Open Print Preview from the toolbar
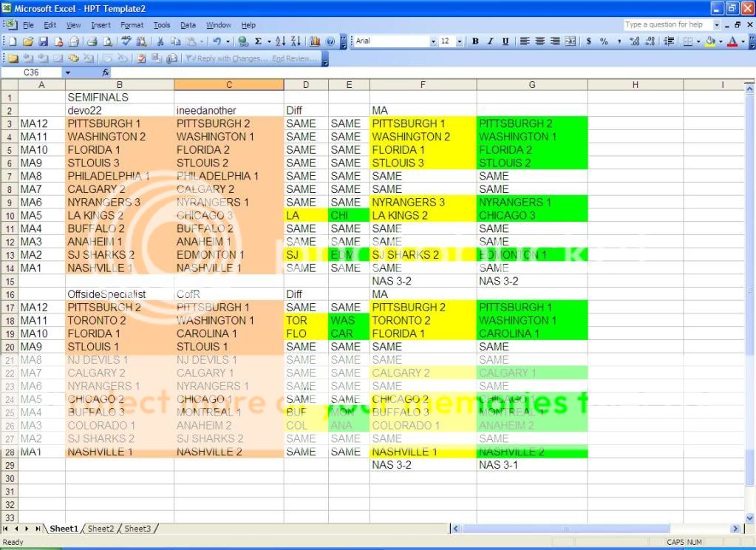 [x=107, y=41]
